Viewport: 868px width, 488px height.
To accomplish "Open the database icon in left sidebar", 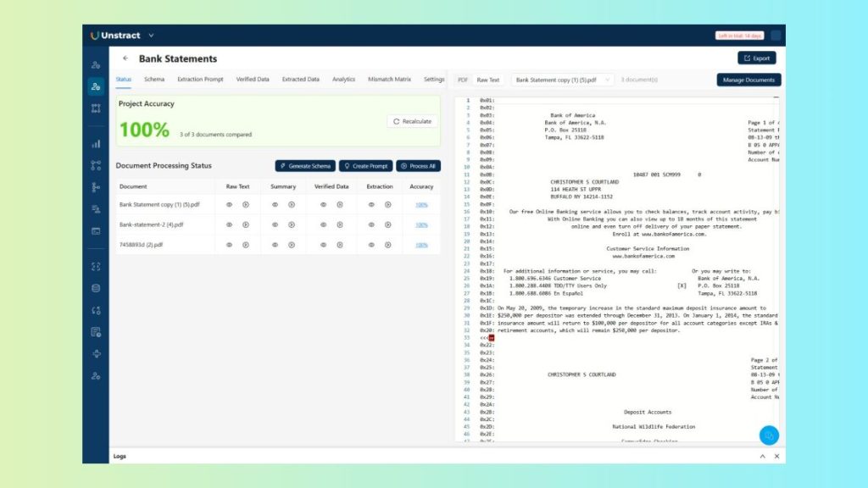I will coord(96,288).
